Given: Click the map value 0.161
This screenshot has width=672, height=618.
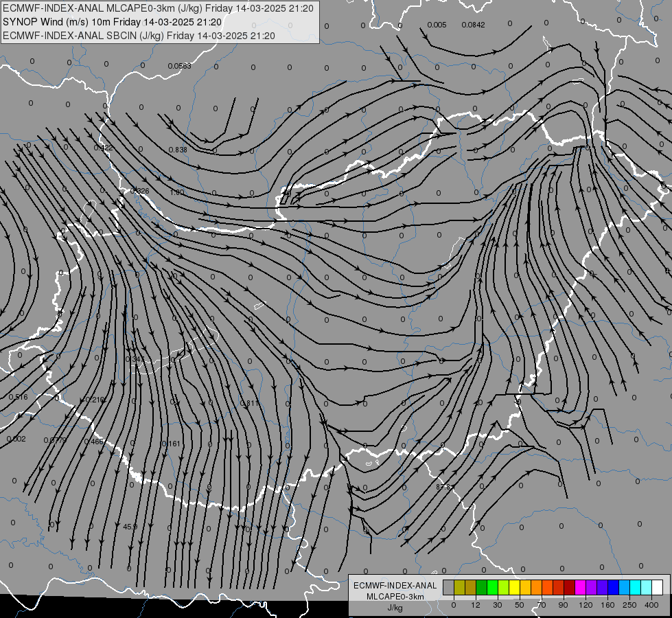Looking at the screenshot, I should [x=171, y=444].
